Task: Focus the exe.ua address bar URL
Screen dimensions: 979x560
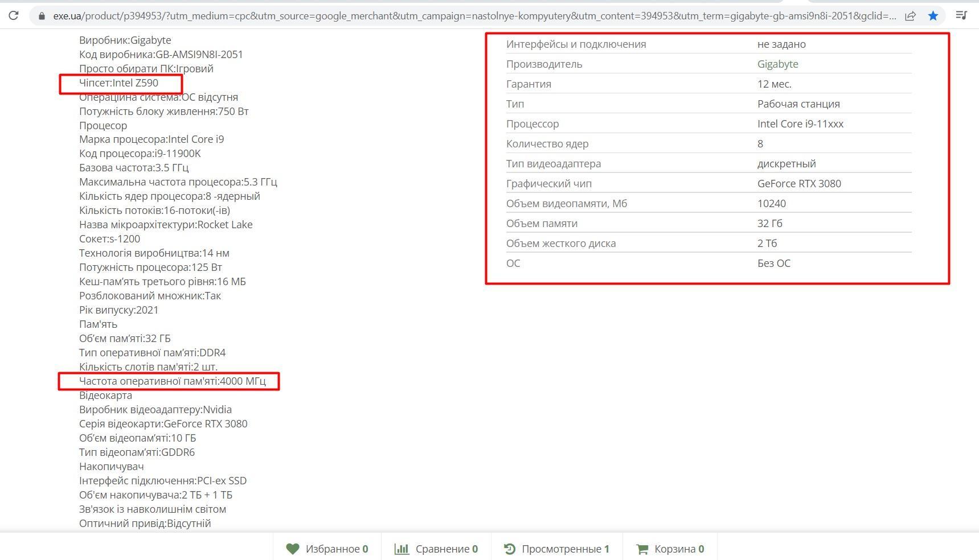Action: (x=473, y=16)
